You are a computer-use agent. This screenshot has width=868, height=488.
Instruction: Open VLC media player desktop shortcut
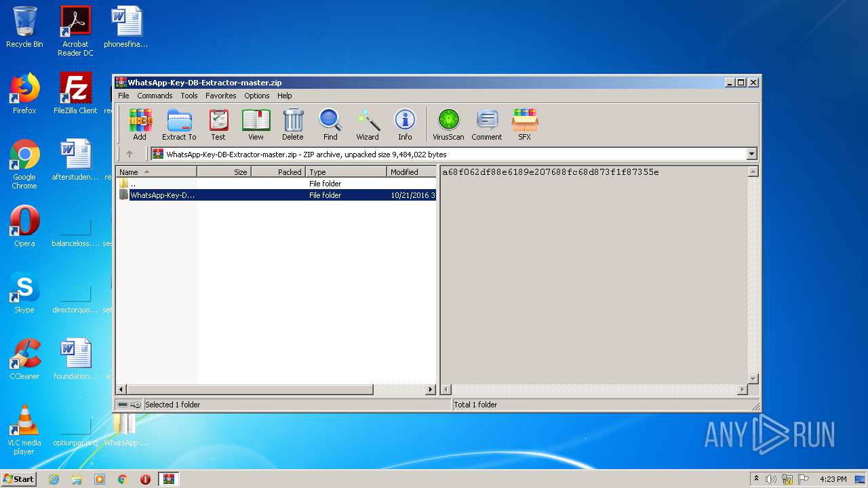(24, 430)
